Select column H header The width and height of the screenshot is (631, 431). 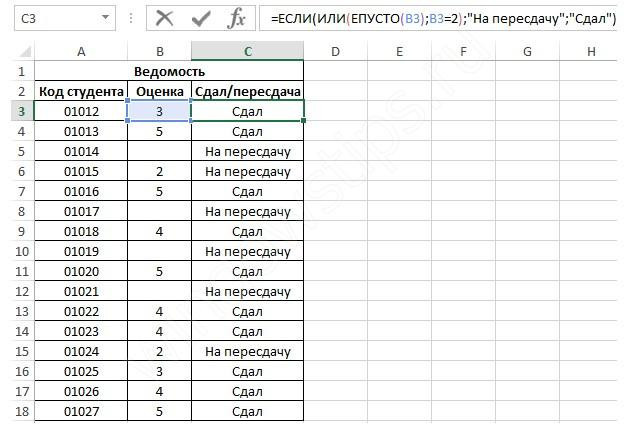[591, 51]
